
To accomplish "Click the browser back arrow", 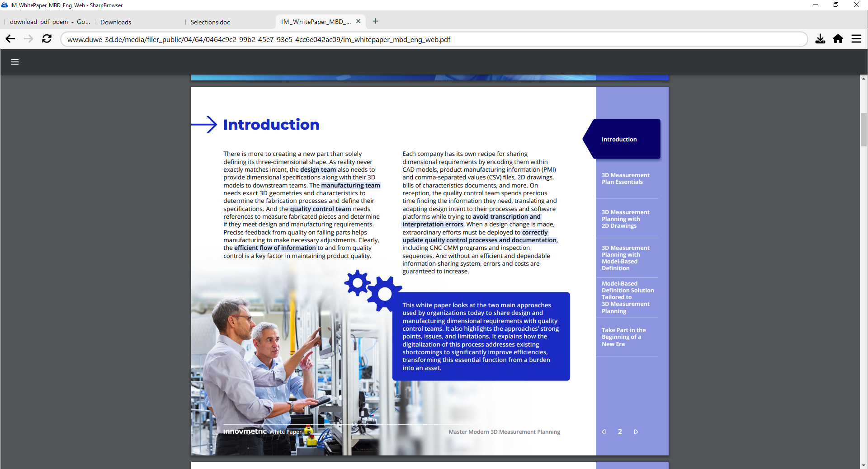I will [10, 39].
